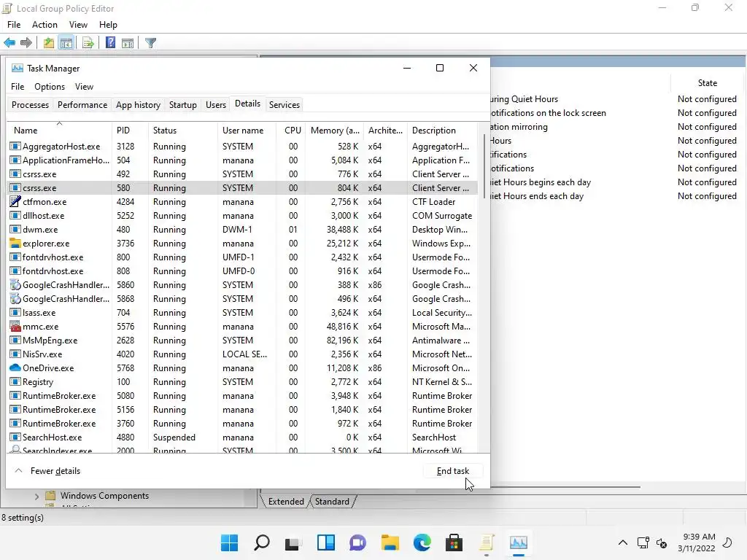
Task: Switch to Group Policy Editor taskbar icon
Action: pos(487,542)
